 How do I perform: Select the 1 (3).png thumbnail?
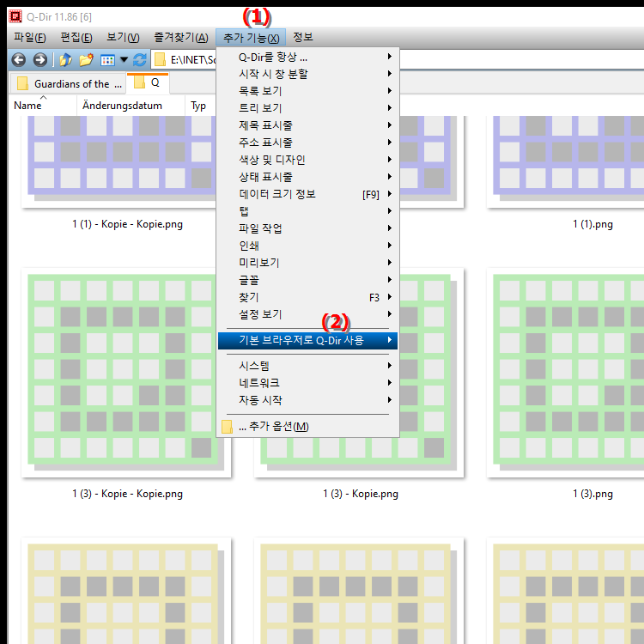tap(565, 373)
